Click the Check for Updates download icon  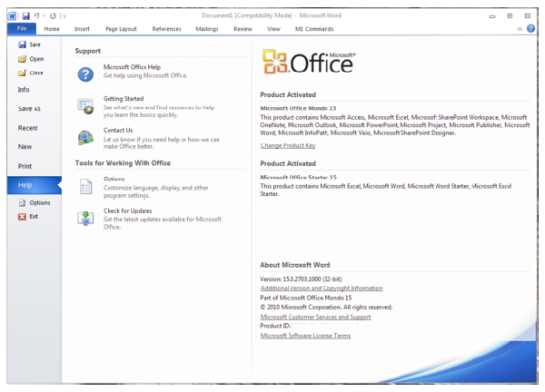click(85, 218)
